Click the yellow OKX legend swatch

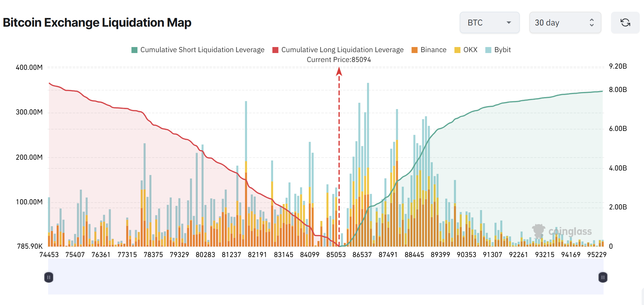[457, 50]
